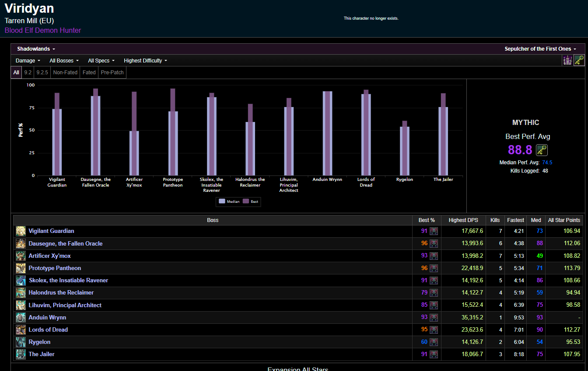This screenshot has width=588, height=371.
Task: Click the Med column header
Action: [536, 220]
